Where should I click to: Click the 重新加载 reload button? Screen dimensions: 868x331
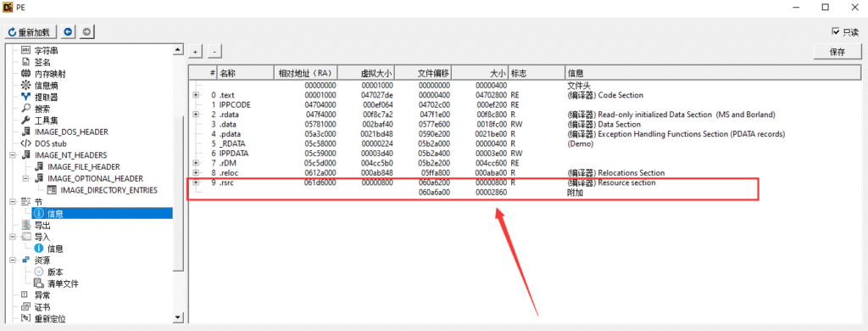click(31, 31)
